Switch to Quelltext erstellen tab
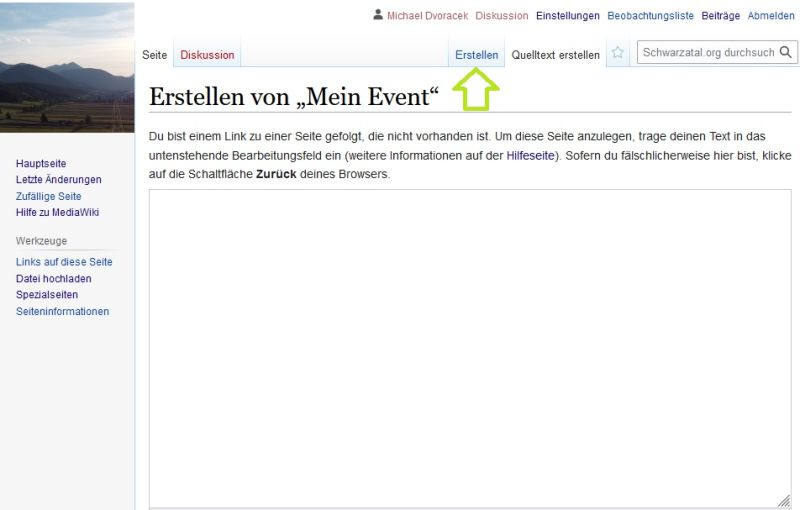800x510 pixels. coord(555,55)
